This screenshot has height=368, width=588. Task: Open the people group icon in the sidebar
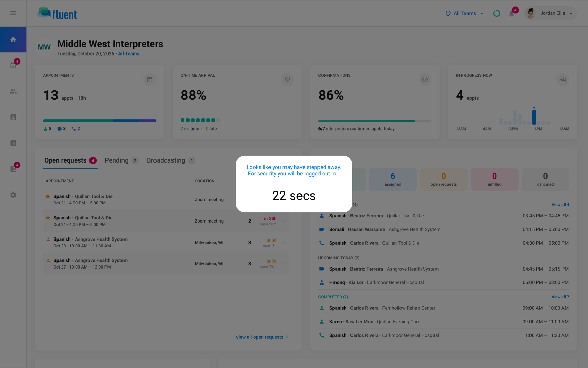[13, 91]
